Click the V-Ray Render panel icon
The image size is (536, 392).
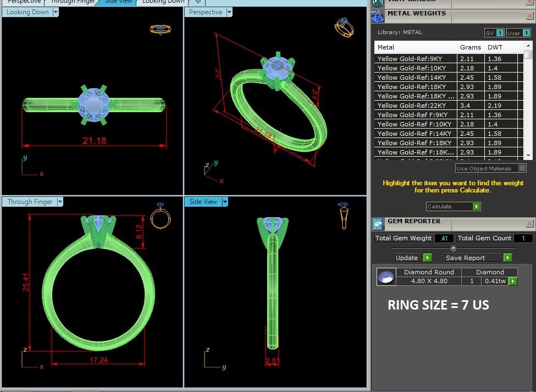tap(378, 3)
